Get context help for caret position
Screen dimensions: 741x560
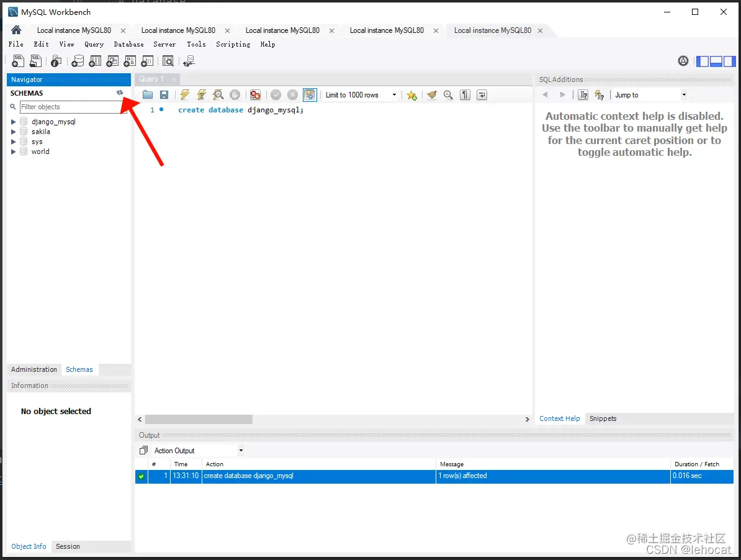[583, 95]
